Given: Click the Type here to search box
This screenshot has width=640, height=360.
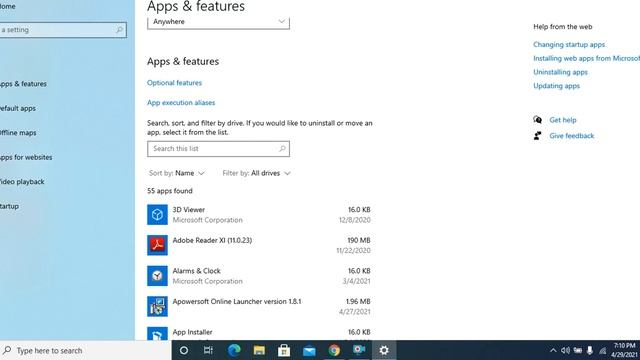Looking at the screenshot, I should 86,350.
